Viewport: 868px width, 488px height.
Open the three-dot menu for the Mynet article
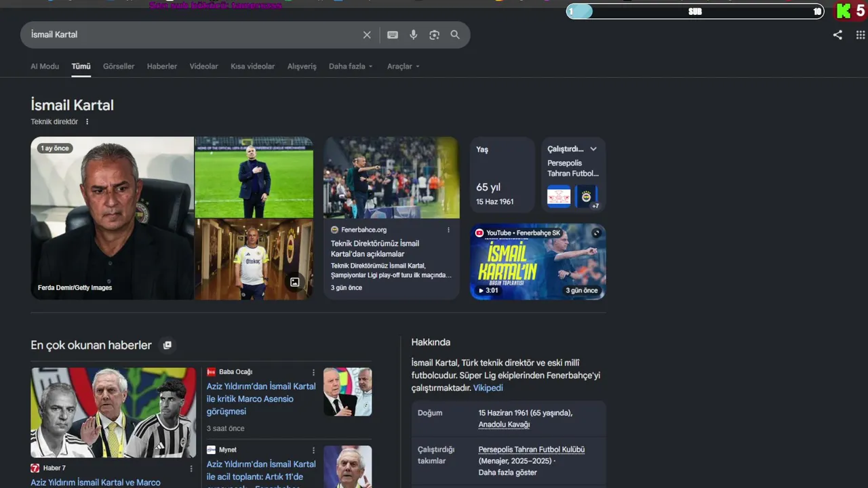[313, 450]
